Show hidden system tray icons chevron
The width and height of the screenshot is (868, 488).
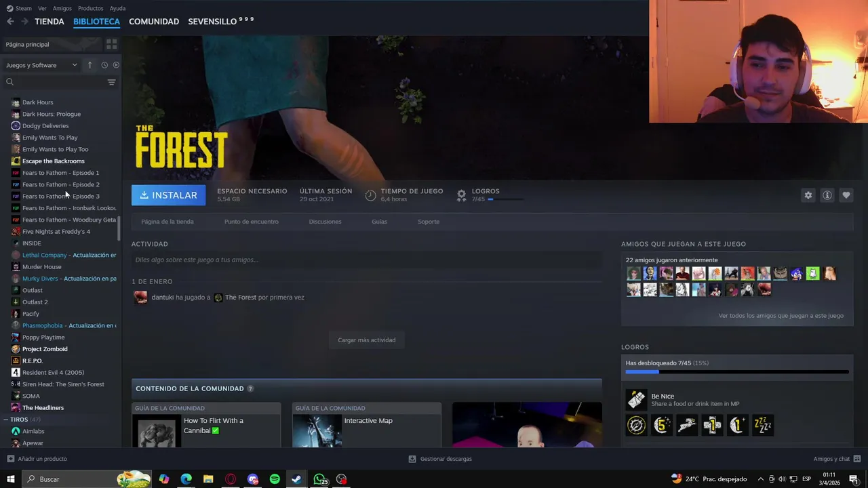pyautogui.click(x=760, y=479)
